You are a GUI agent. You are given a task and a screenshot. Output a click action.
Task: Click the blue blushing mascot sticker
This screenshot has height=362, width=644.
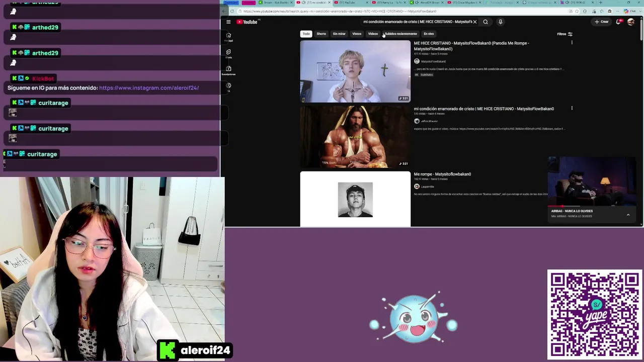point(413,319)
